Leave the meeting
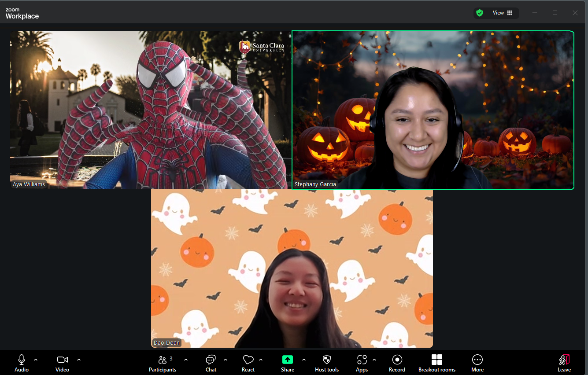 564,363
